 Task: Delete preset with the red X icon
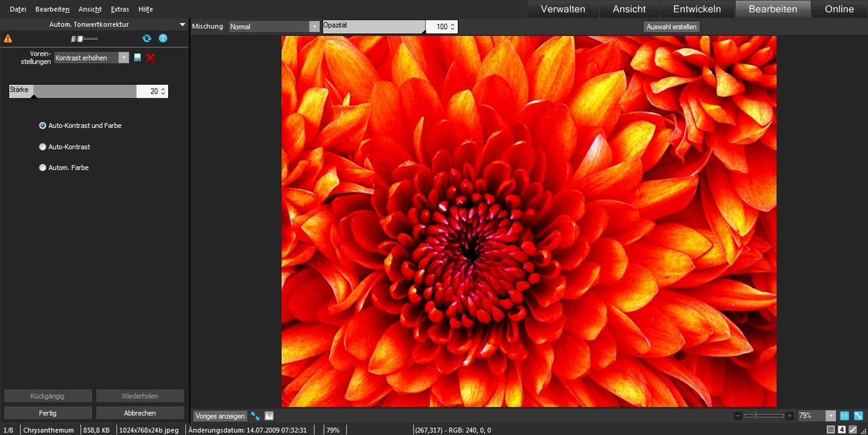click(x=151, y=58)
